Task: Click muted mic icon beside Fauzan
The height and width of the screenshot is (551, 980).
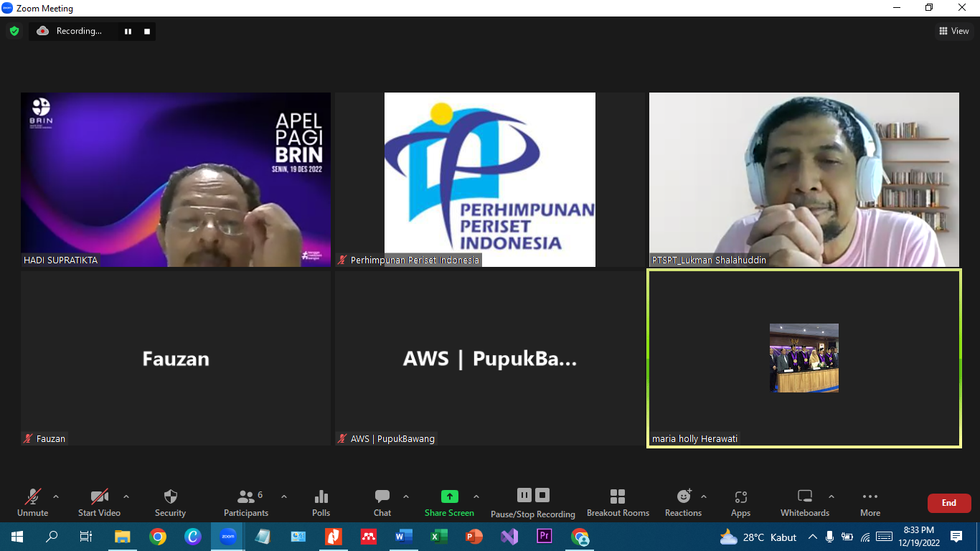Action: 29,438
